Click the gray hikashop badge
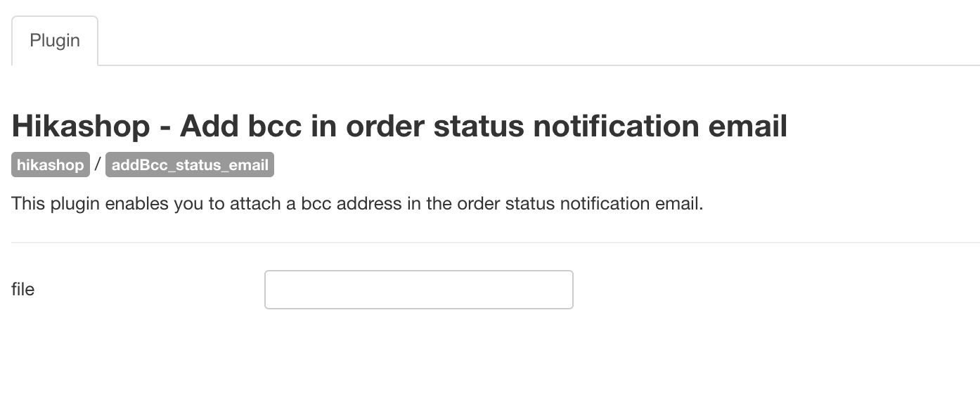The width and height of the screenshot is (980, 405). point(51,165)
